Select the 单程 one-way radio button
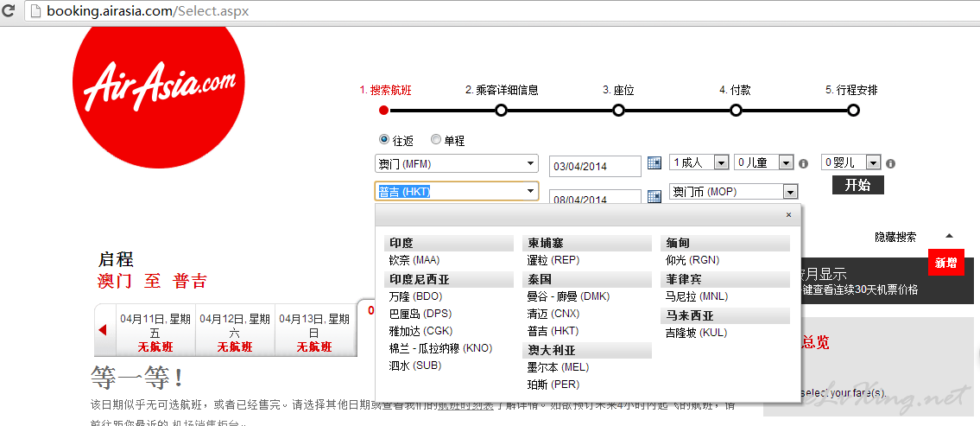This screenshot has height=426, width=980. (436, 139)
